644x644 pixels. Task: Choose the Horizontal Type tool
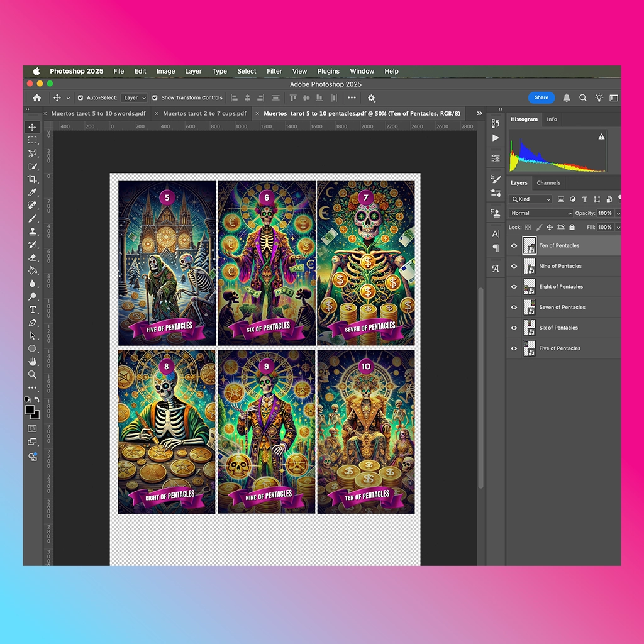pos(33,309)
